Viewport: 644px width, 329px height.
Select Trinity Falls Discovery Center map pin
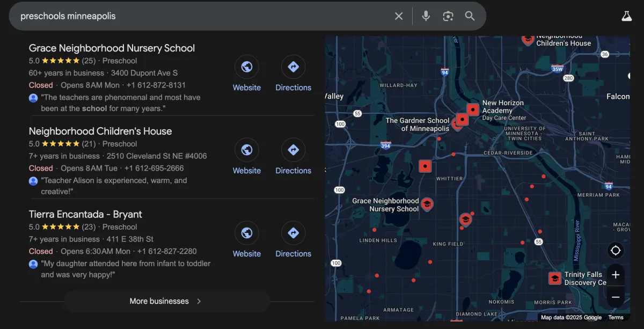click(x=554, y=279)
